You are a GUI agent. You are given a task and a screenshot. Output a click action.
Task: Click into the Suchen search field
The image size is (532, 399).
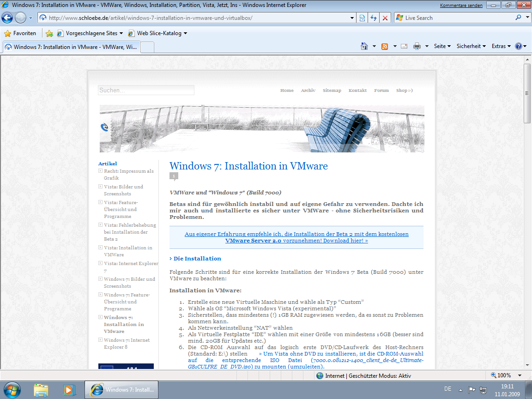pyautogui.click(x=146, y=91)
